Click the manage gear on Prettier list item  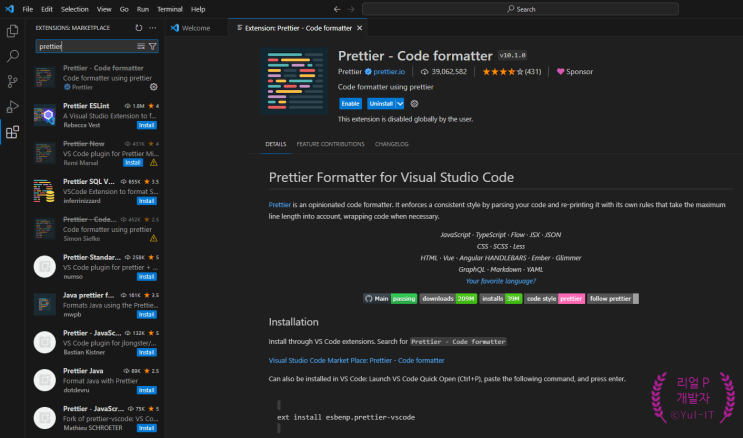tap(154, 87)
